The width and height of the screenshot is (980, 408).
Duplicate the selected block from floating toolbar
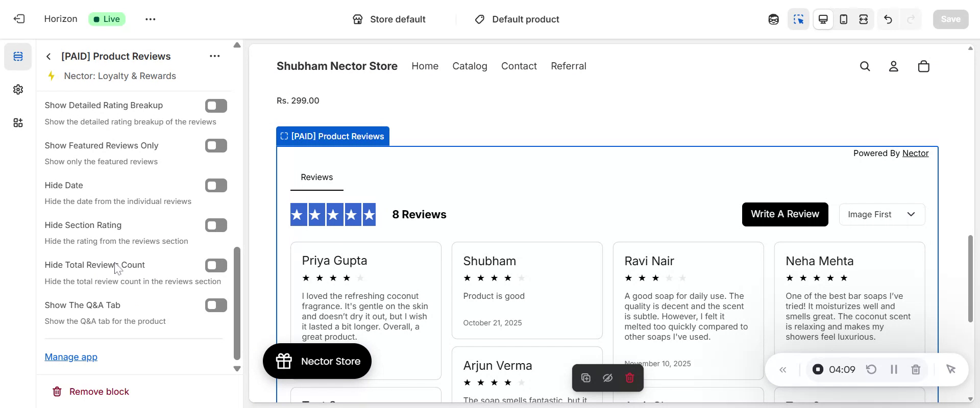click(x=586, y=378)
